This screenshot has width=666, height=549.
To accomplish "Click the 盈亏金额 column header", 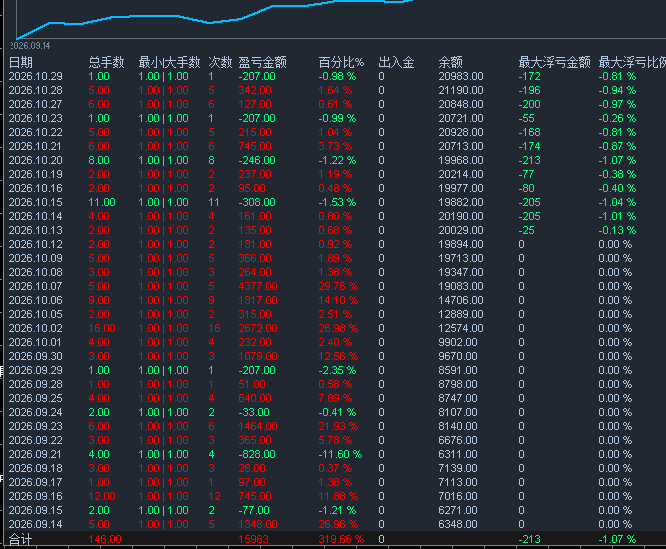I will click(262, 62).
